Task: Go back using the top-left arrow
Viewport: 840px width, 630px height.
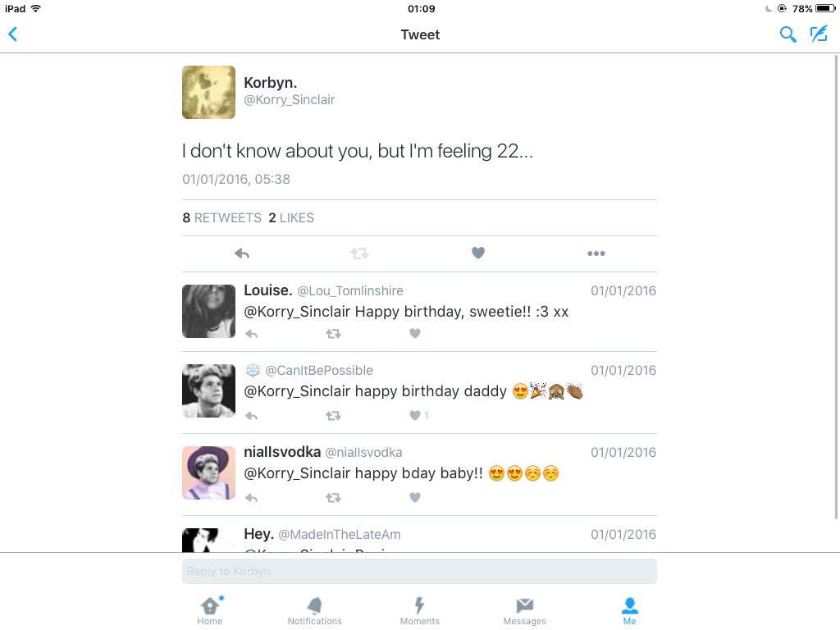Action: 13,34
